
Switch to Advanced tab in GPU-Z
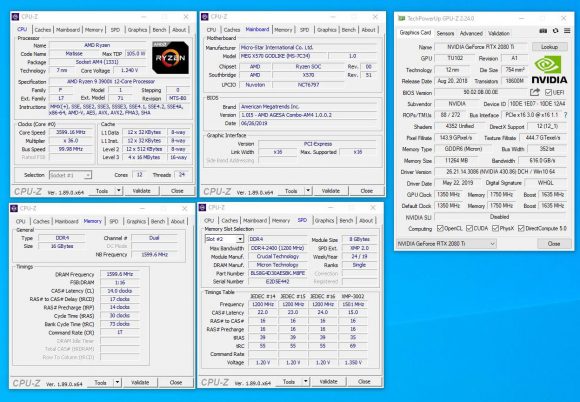pyautogui.click(x=471, y=33)
